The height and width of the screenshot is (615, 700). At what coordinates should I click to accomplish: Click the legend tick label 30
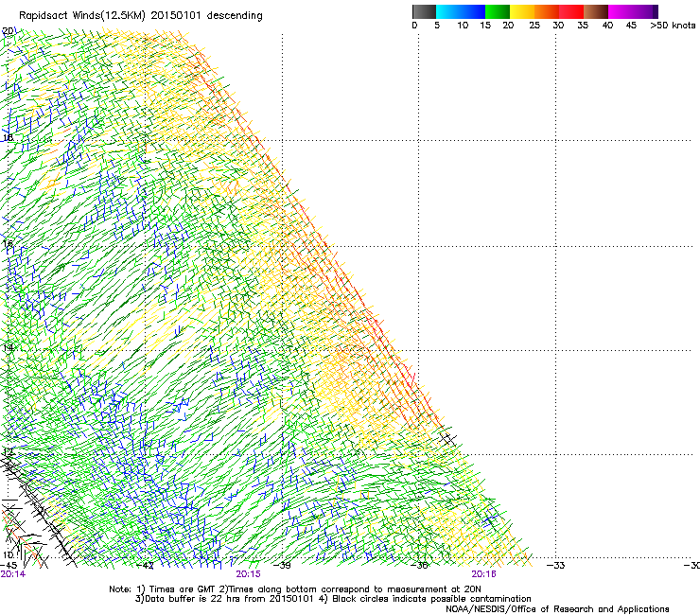pos(558,26)
